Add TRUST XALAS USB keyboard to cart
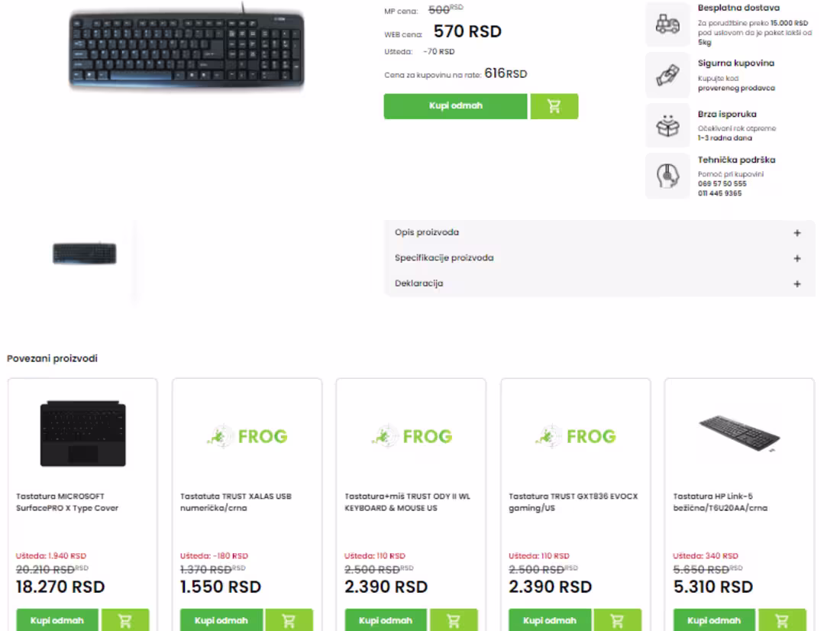The width and height of the screenshot is (840, 631). coord(289,620)
